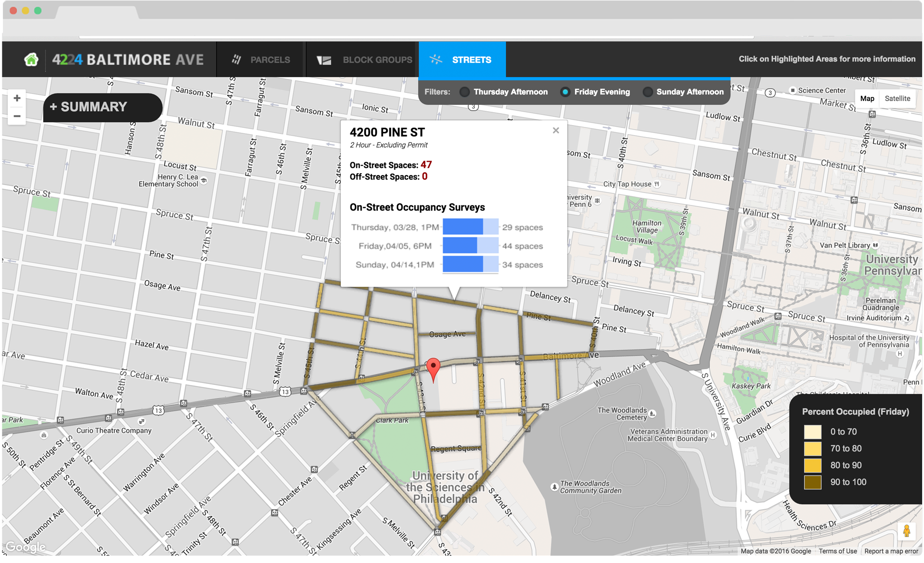Click the Osage Ave highlighted street

[447, 334]
